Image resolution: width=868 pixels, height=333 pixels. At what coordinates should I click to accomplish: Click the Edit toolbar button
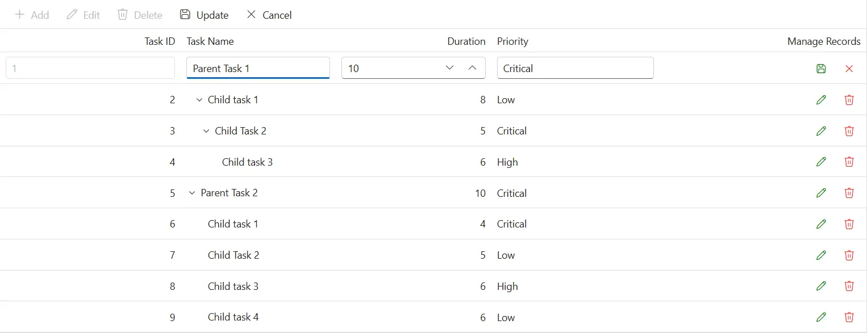point(83,15)
